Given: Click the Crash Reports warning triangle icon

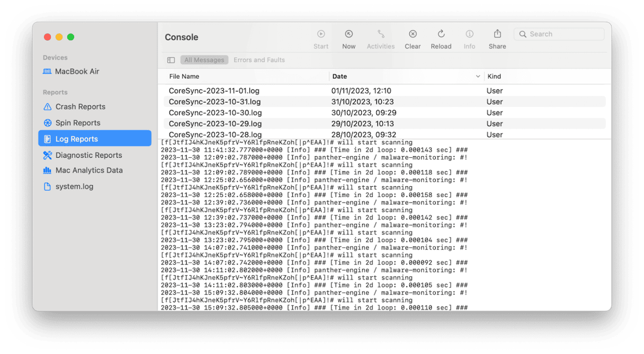Looking at the screenshot, I should click(x=48, y=107).
